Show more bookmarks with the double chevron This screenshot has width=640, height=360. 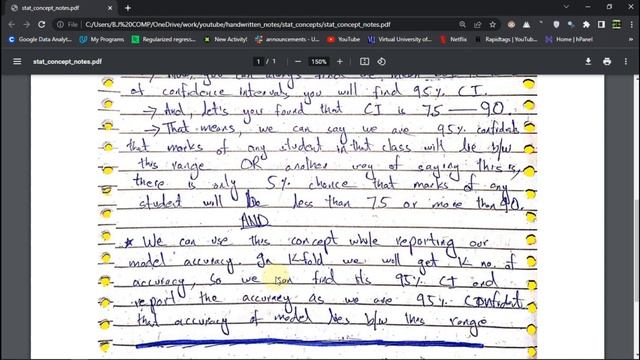(631, 39)
